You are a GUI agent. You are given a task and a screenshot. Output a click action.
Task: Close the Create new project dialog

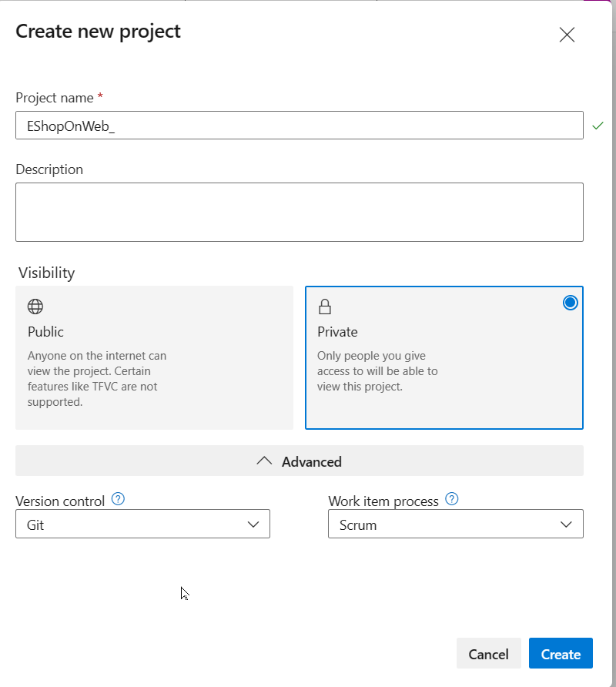coord(567,35)
